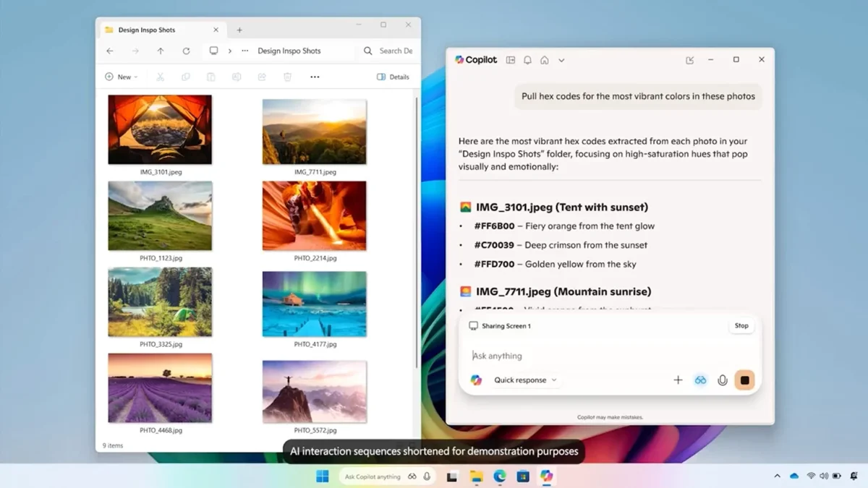Open the See more ellipsis menu
Screen dimensions: 868x488
pyautogui.click(x=315, y=77)
